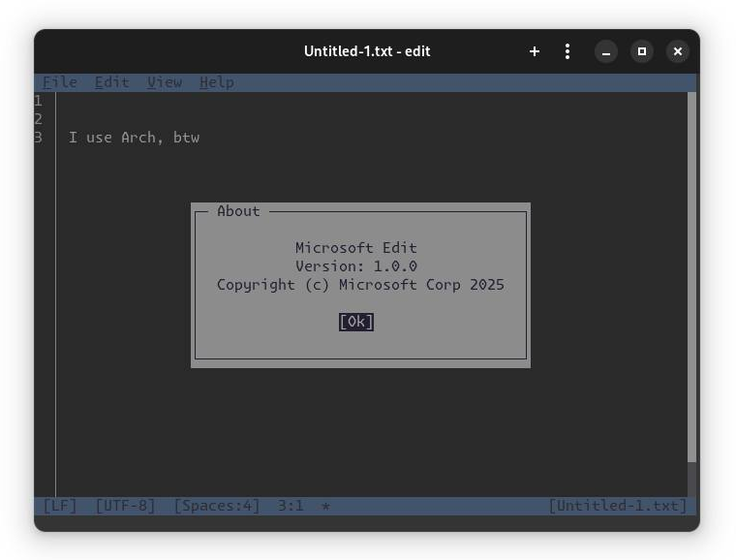
Task: Open the three-dot terminal menu
Action: pos(567,51)
